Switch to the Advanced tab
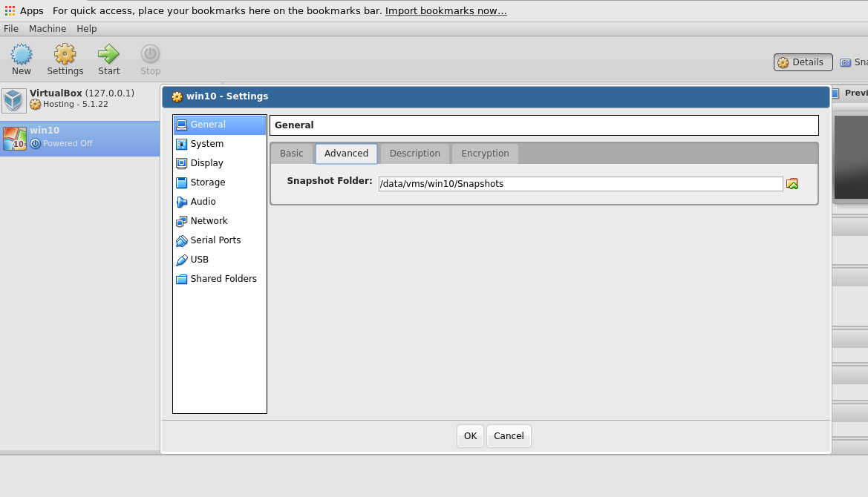Screen dimensions: 868x497 (347, 154)
